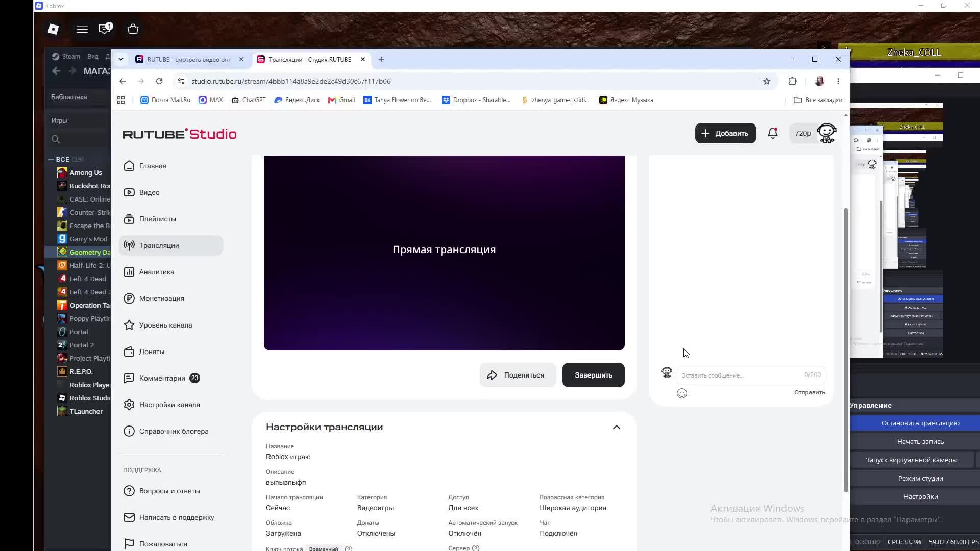
Task: Collapse the ВСЕ games category in Steam
Action: tap(51, 159)
